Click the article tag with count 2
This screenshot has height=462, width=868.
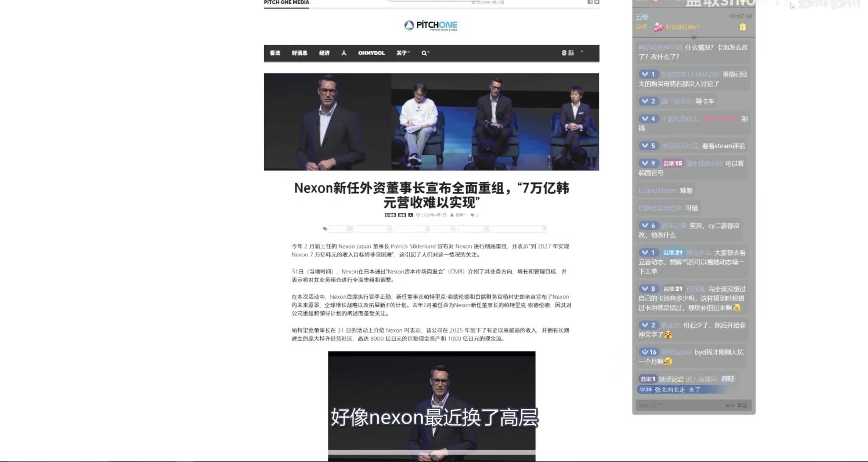pos(412,228)
